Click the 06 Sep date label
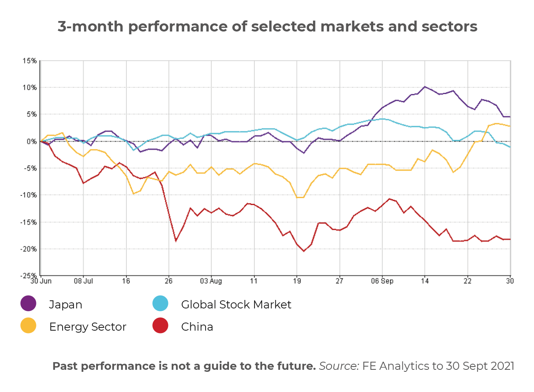The width and height of the screenshot is (534, 392). [x=382, y=281]
